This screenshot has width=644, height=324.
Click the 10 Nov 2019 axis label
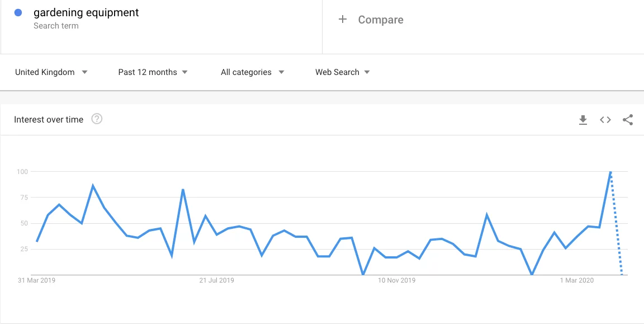click(397, 280)
